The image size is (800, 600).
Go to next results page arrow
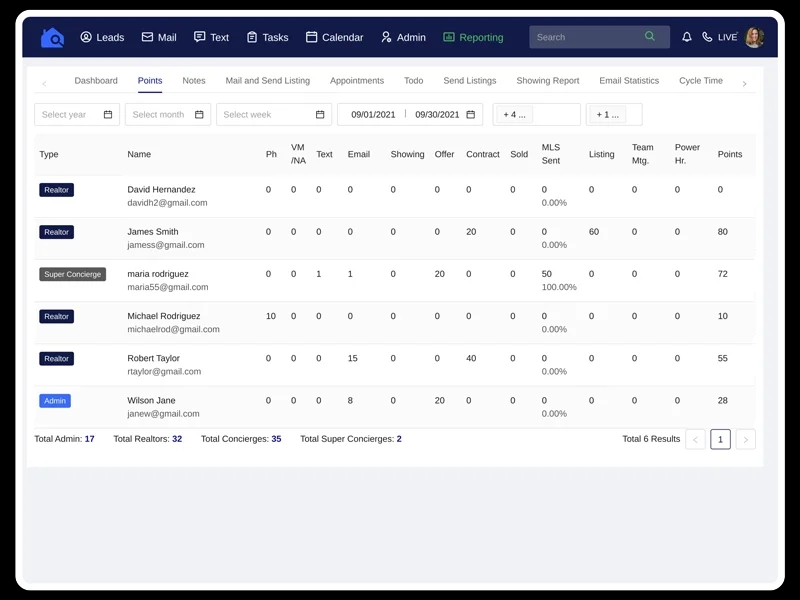click(x=745, y=439)
